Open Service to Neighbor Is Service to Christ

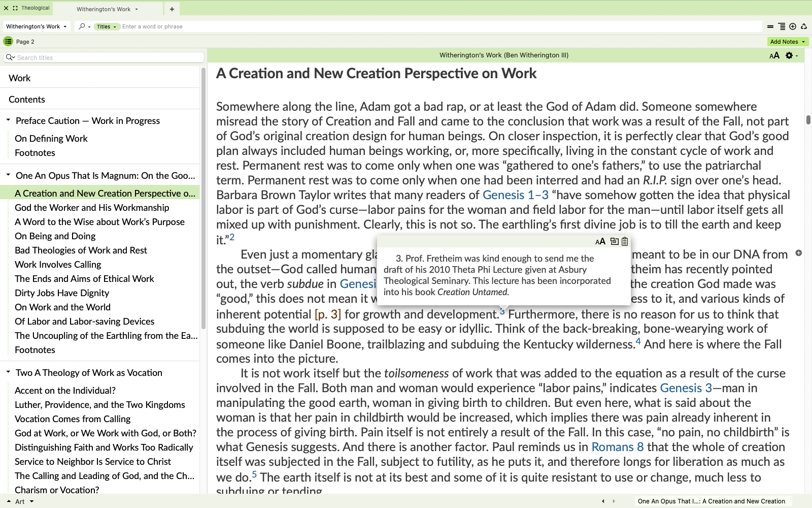[x=93, y=462]
